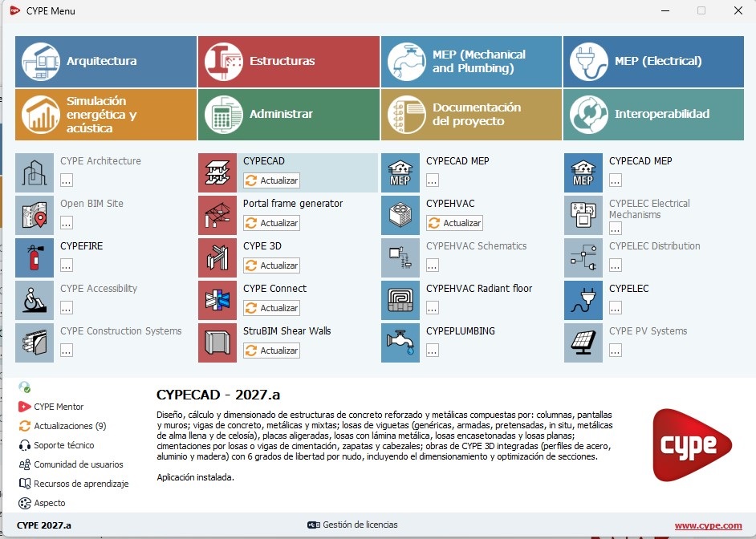Open the ellipsis under CYPE PV Systems

click(616, 351)
